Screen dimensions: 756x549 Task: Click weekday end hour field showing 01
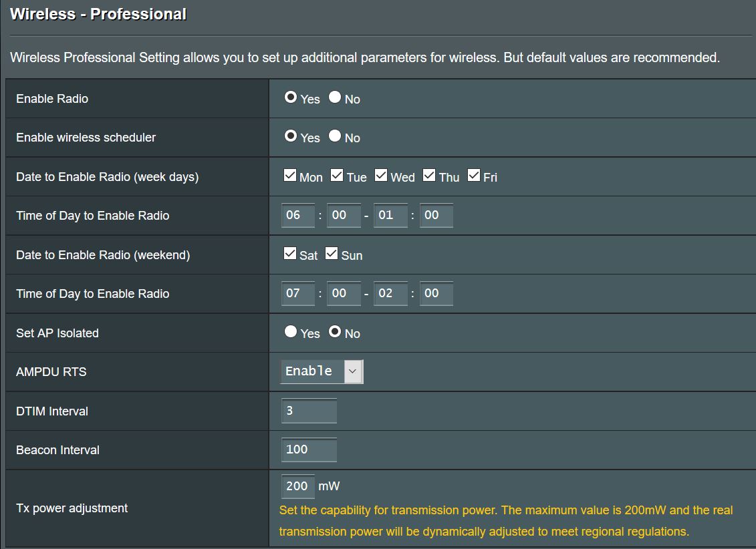[390, 216]
